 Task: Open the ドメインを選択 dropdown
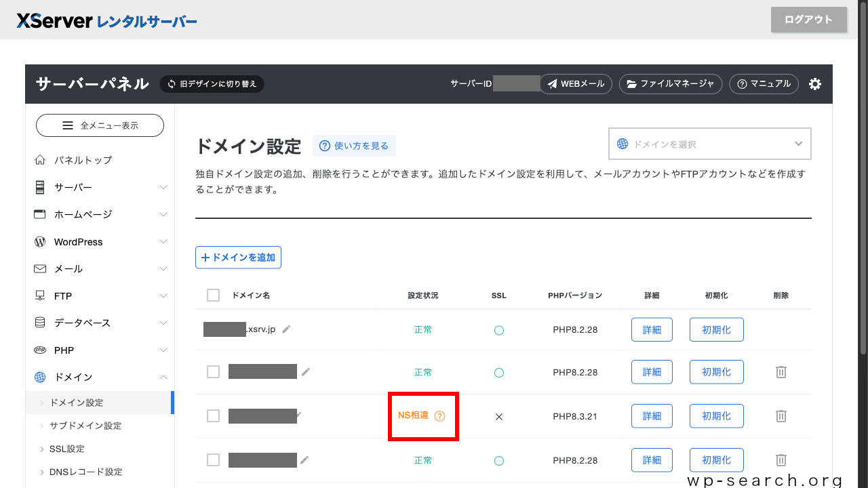coord(709,144)
